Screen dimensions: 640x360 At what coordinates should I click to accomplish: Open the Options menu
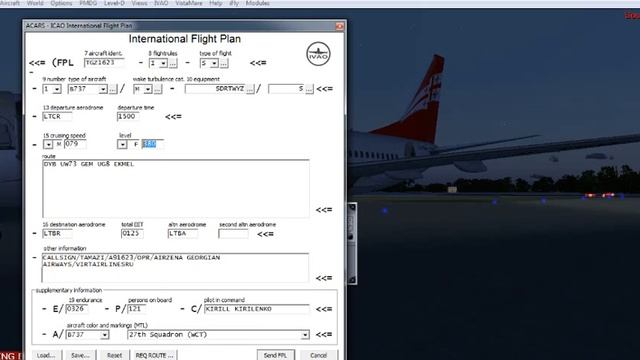(61, 3)
